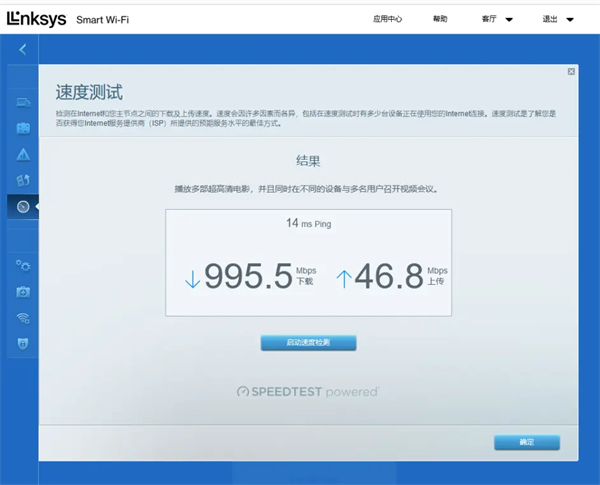Open connectivity settings gear icon
This screenshot has height=485, width=600.
coord(23,265)
